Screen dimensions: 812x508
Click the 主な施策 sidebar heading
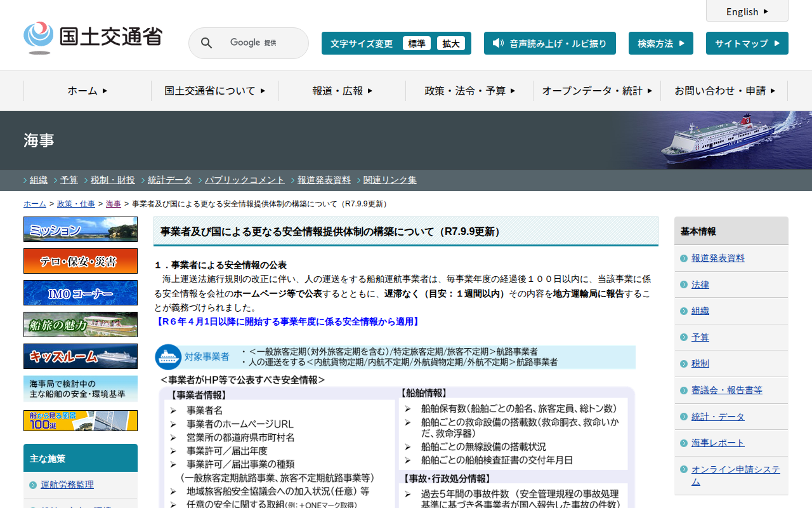pyautogui.click(x=81, y=458)
